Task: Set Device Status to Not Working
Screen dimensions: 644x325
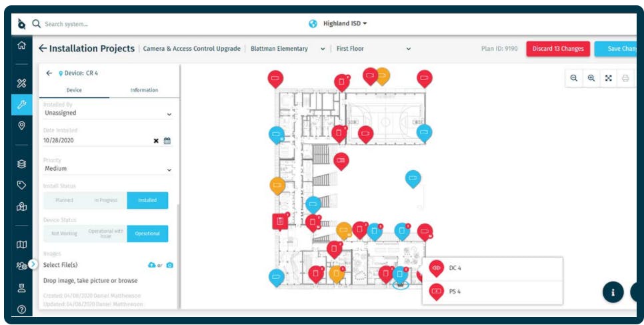Action: (64, 234)
